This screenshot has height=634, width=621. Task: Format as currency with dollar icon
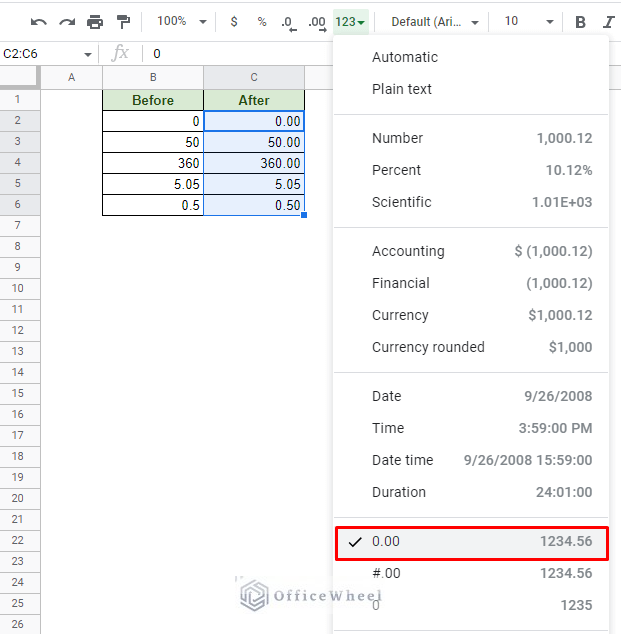[234, 21]
